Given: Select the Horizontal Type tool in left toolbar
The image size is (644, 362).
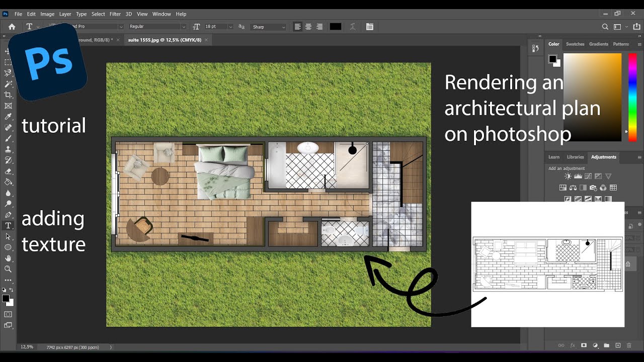Looking at the screenshot, I should (8, 226).
